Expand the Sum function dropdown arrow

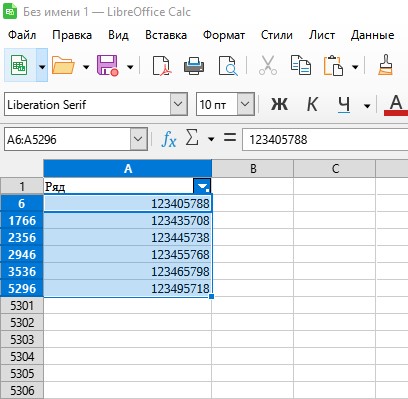pyautogui.click(x=211, y=139)
